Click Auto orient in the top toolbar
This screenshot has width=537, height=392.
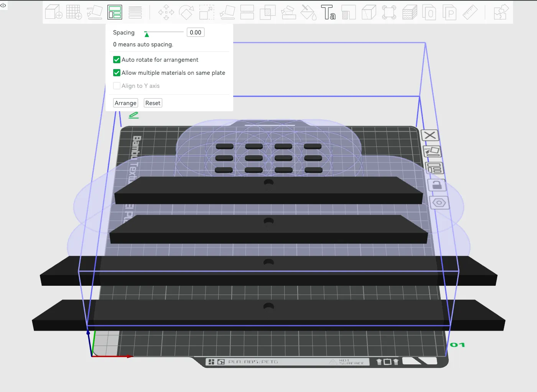pos(94,12)
